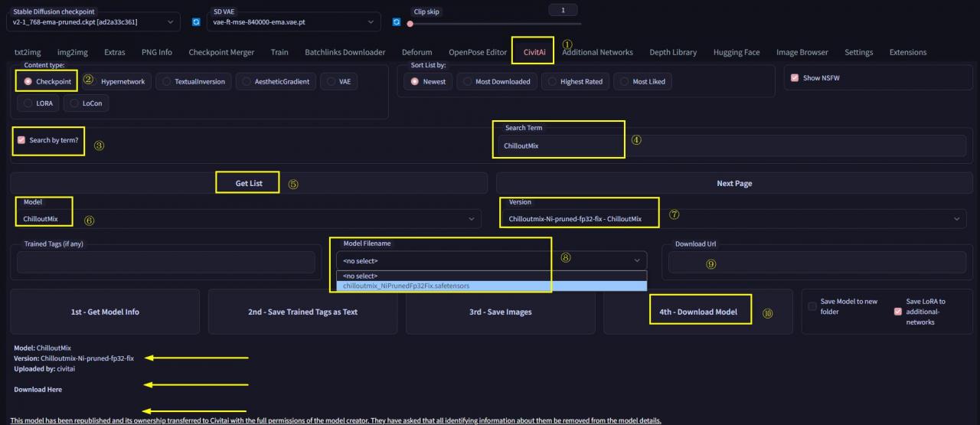This screenshot has width=980, height=425.
Task: Refresh the SD VAE list
Action: [397, 22]
